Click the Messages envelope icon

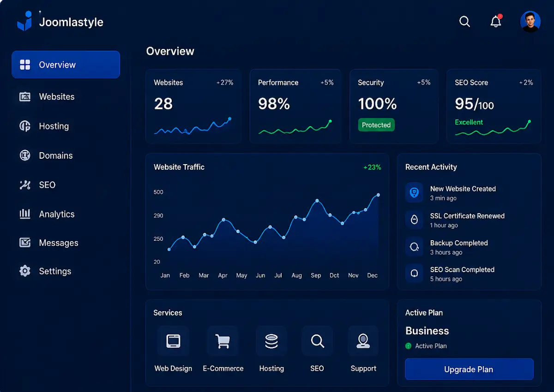point(25,243)
